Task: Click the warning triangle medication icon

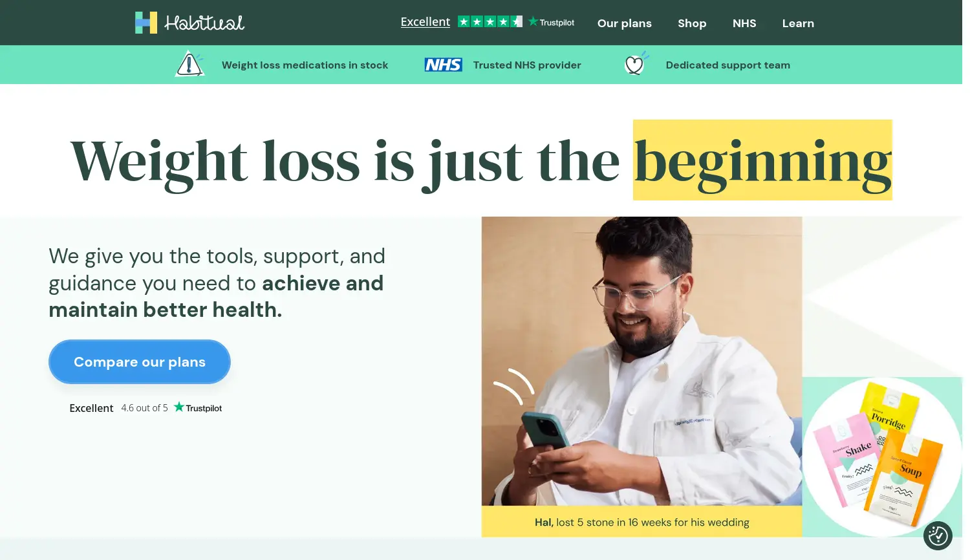Action: (189, 64)
